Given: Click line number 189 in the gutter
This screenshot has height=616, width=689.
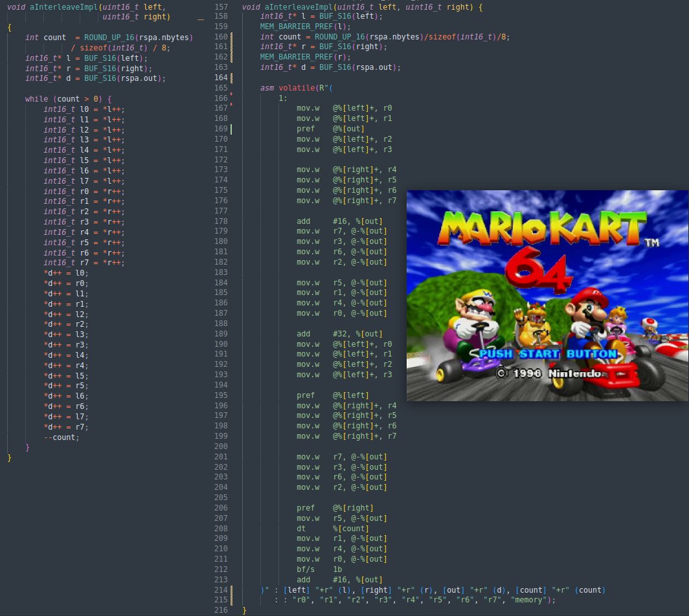Looking at the screenshot, I should [x=221, y=333].
